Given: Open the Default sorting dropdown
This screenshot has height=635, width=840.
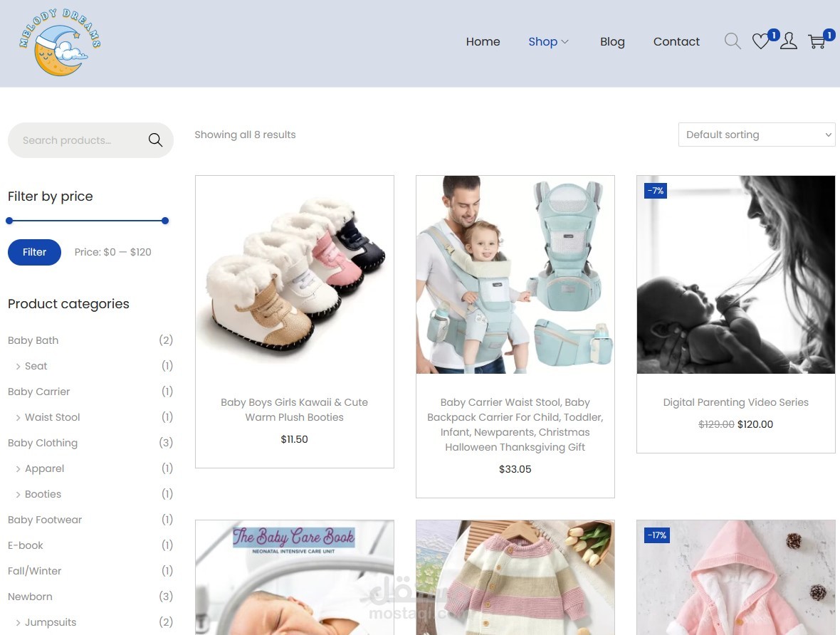Looking at the screenshot, I should point(757,135).
